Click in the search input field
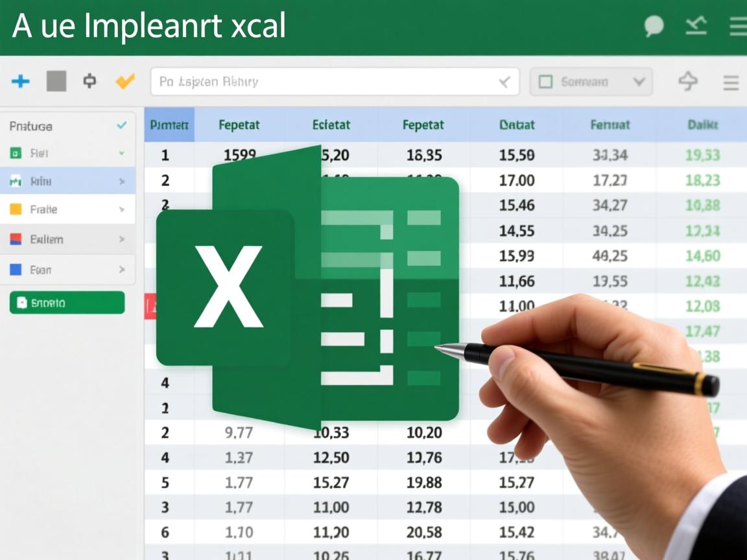 324,82
